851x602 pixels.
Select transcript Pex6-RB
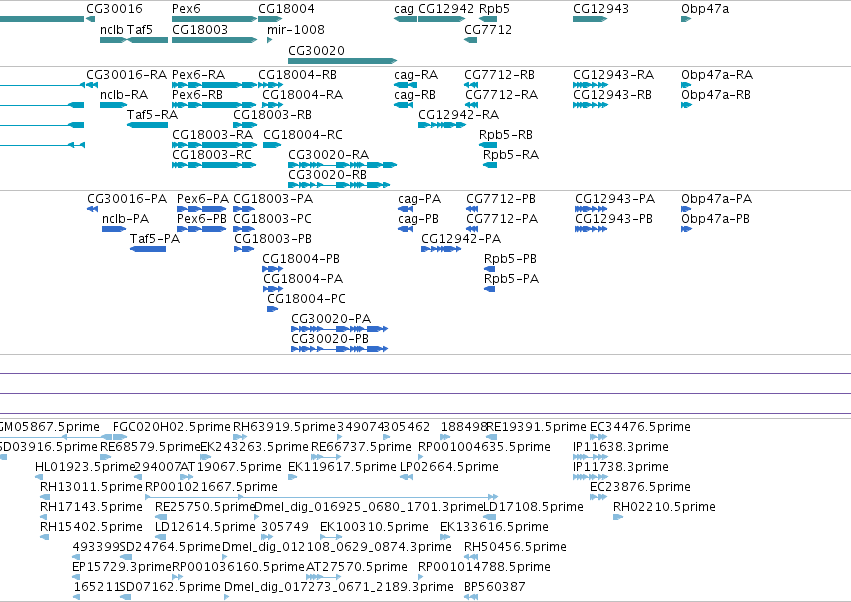(x=198, y=94)
